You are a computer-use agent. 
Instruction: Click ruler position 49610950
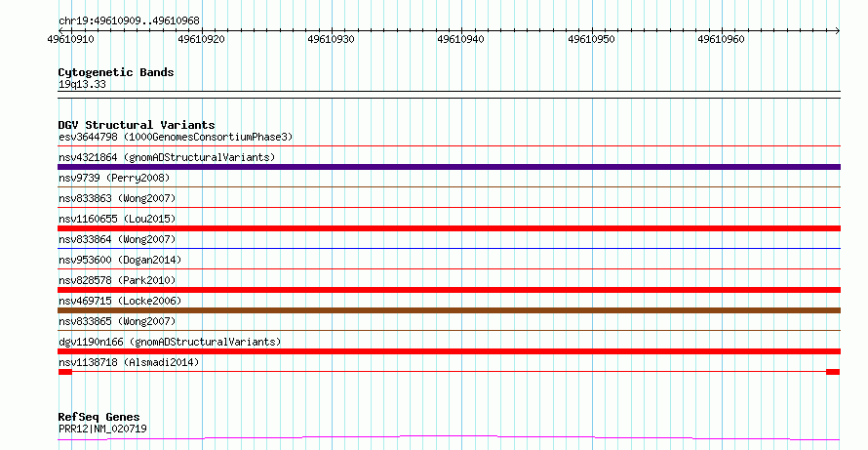tap(591, 39)
